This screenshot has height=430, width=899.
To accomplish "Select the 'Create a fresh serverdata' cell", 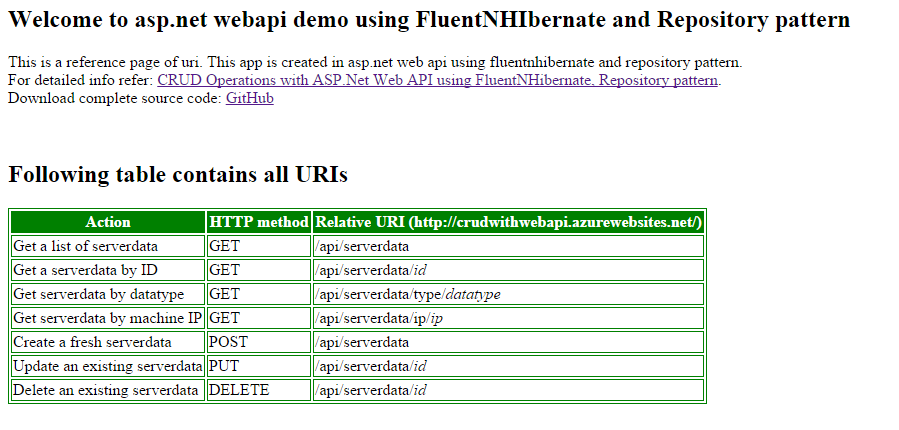I will click(x=108, y=342).
